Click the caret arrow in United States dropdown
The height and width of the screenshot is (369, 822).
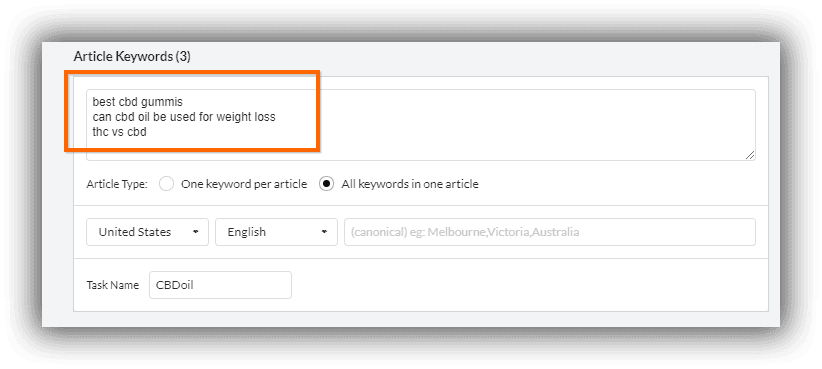point(196,232)
